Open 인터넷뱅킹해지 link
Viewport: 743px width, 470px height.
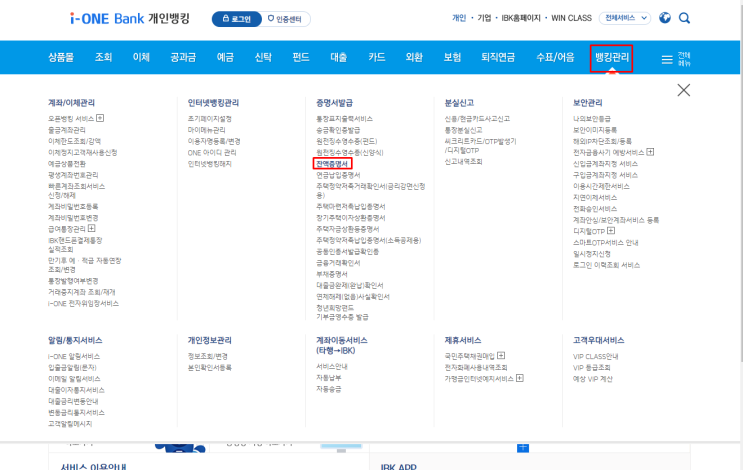(x=209, y=164)
